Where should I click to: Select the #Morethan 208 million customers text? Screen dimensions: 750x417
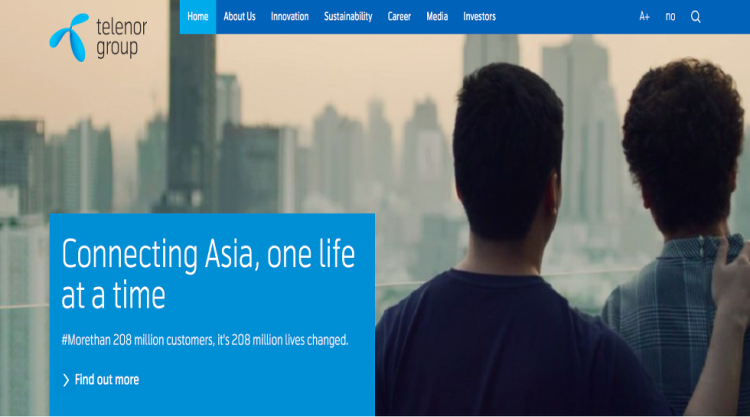205,340
